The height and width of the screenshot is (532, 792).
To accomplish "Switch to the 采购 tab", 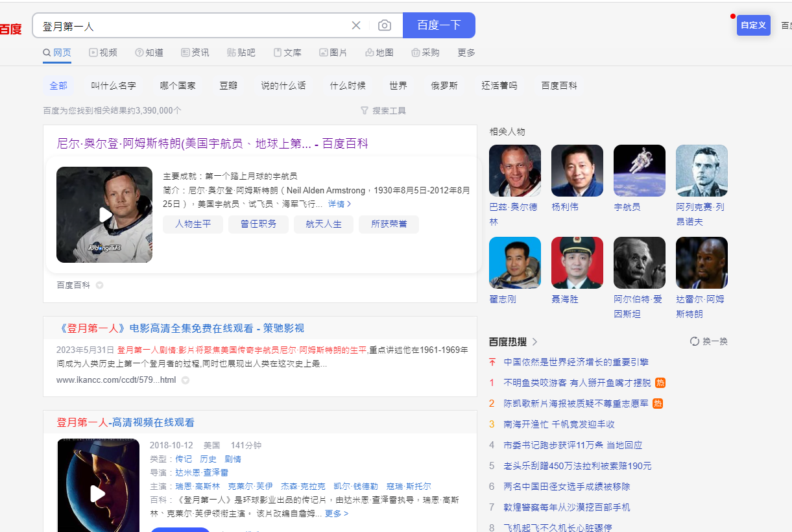I will coord(426,53).
